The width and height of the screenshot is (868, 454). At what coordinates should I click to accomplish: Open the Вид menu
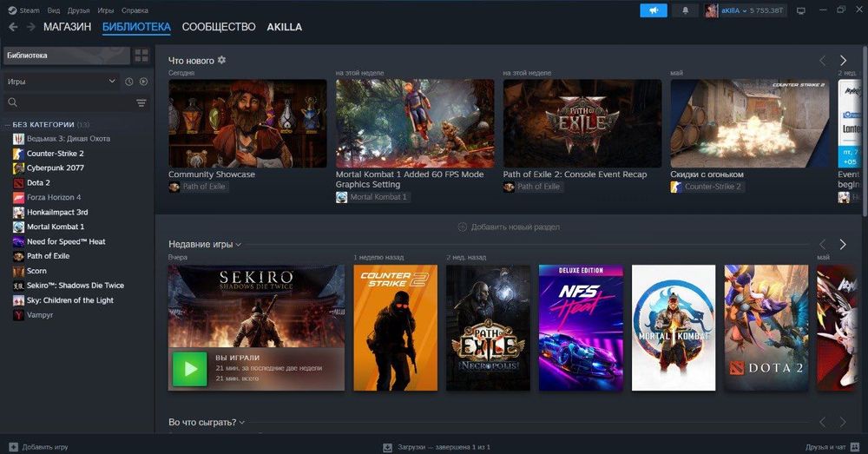click(x=54, y=10)
